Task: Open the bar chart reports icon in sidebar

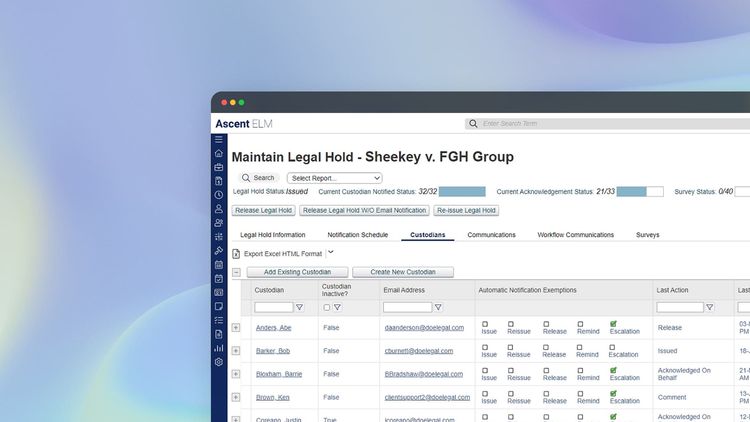Action: coord(219,348)
